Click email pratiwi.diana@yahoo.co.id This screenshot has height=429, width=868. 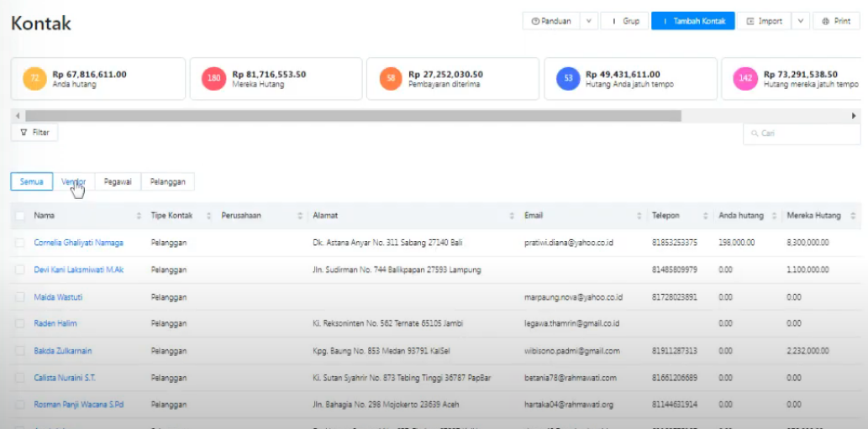pos(569,243)
